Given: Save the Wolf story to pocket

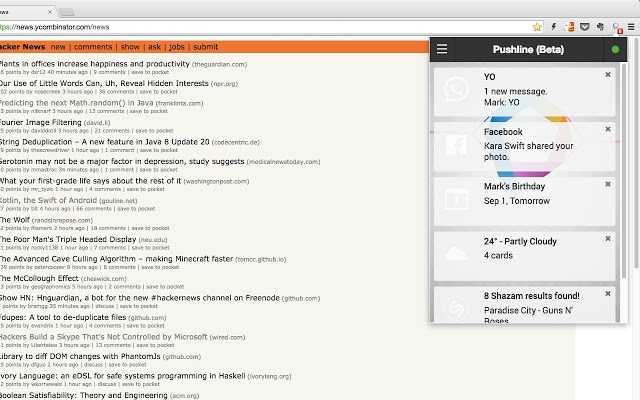Looking at the screenshot, I should pyautogui.click(x=150, y=228).
